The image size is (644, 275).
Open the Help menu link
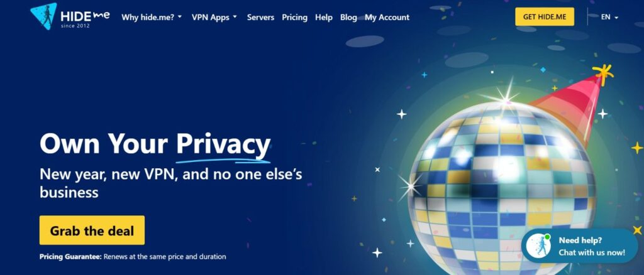[x=324, y=17]
